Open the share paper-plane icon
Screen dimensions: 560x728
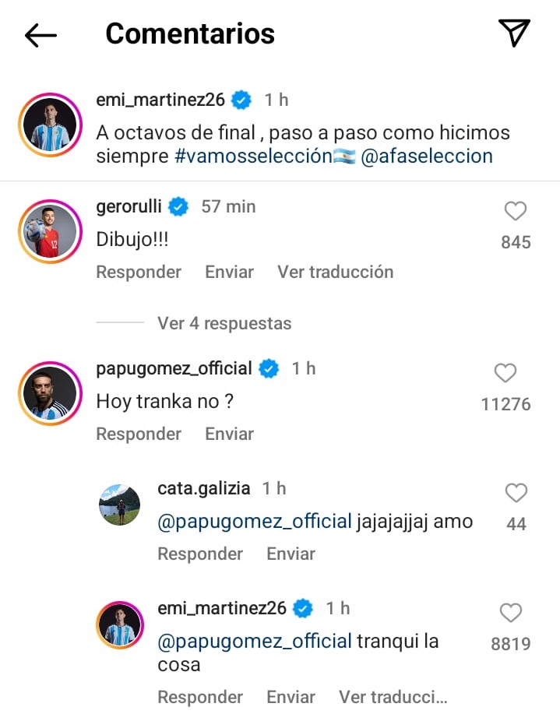[x=514, y=33]
